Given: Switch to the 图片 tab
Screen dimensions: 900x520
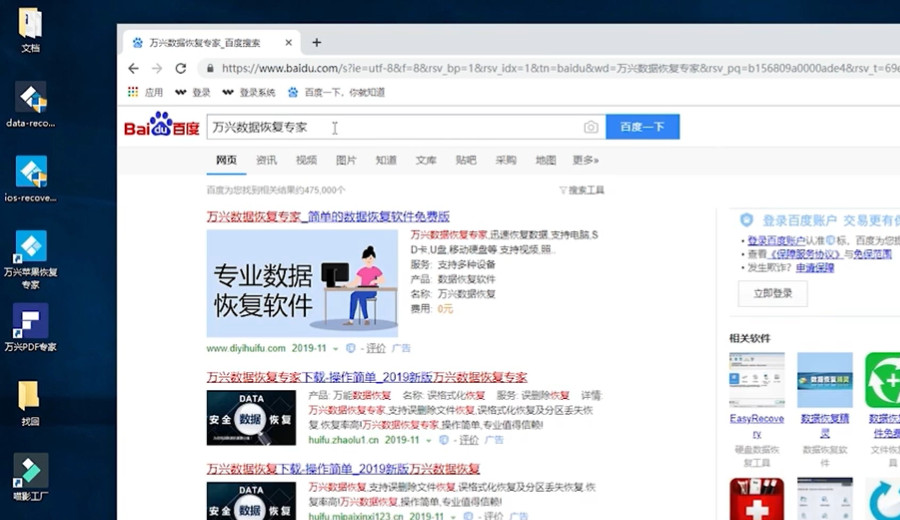Looking at the screenshot, I should 346,160.
